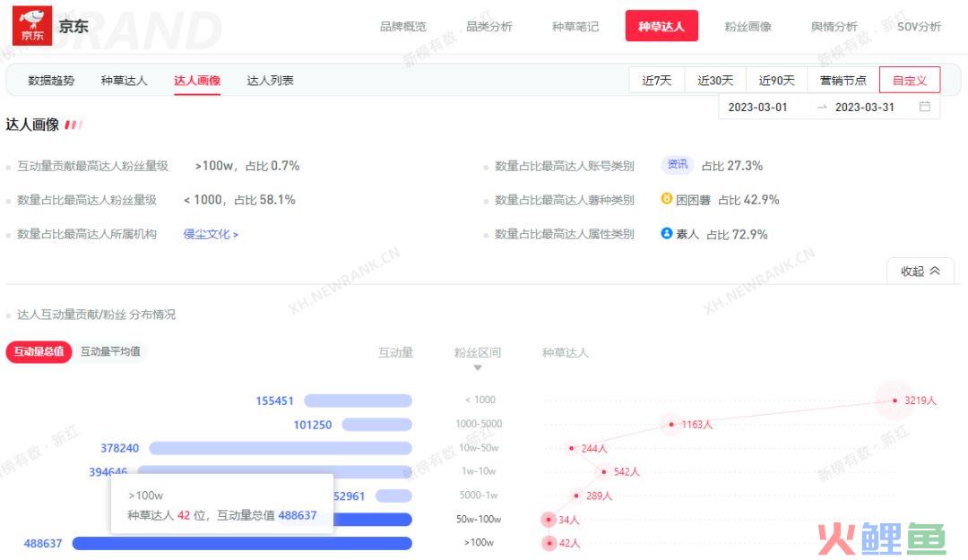Click the 34人 data point
This screenshot has height=560, width=968.
point(549,520)
